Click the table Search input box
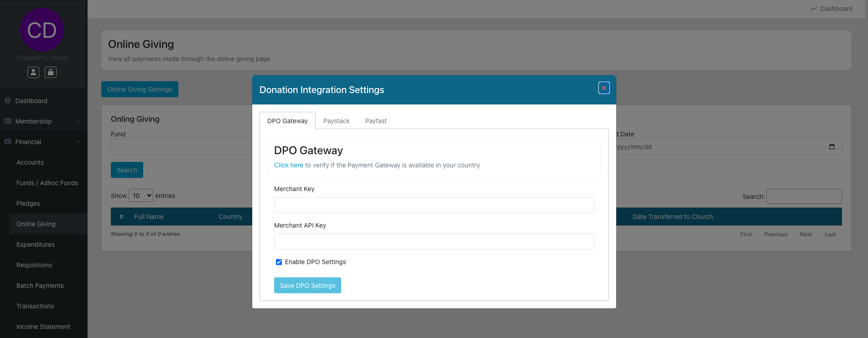868x338 pixels. [x=804, y=196]
